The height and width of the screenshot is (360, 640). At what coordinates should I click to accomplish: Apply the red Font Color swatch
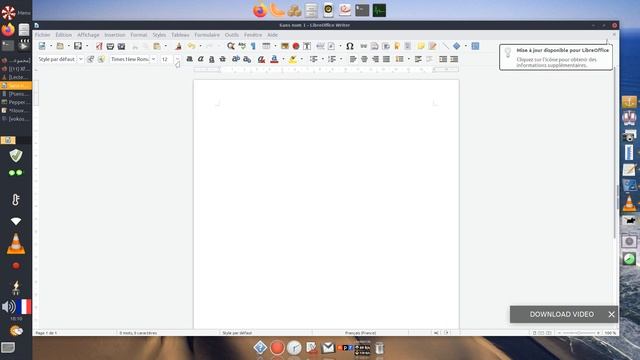[x=274, y=59]
